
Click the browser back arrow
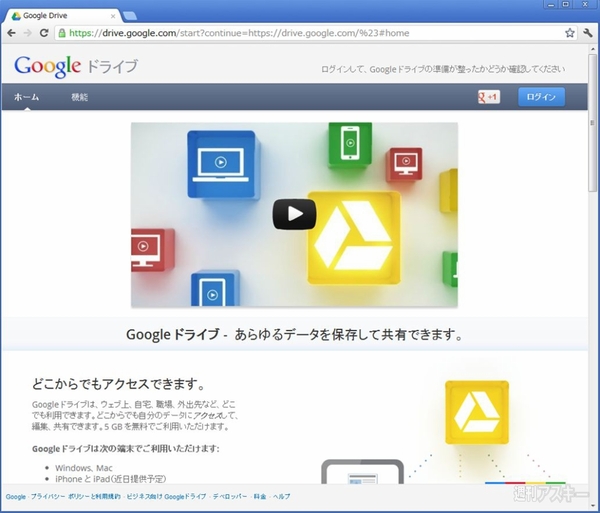11,33
